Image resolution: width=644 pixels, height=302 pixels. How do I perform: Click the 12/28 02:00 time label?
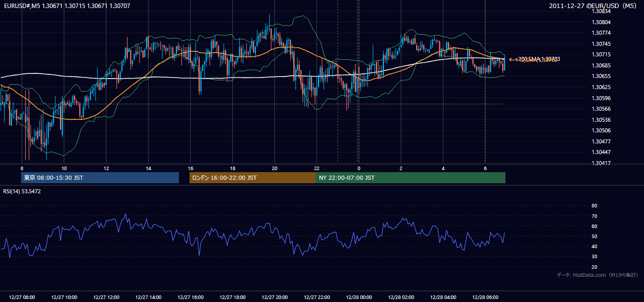pyautogui.click(x=401, y=297)
